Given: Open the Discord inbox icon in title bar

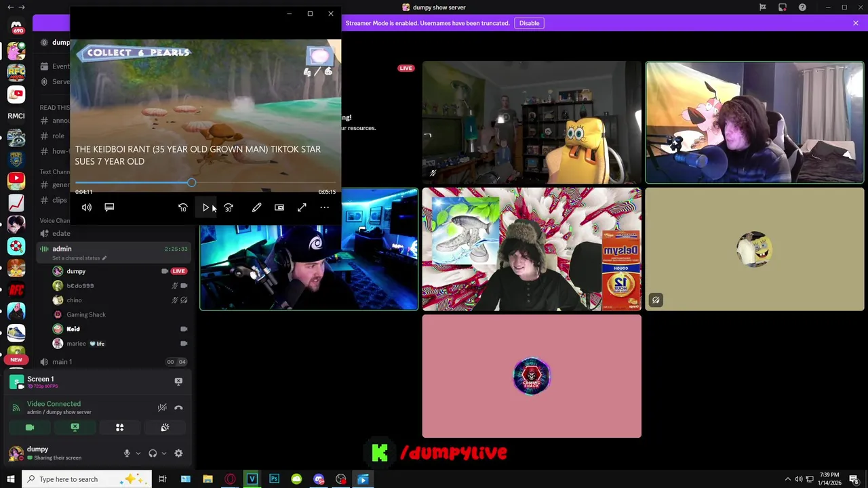Looking at the screenshot, I should pyautogui.click(x=783, y=7).
